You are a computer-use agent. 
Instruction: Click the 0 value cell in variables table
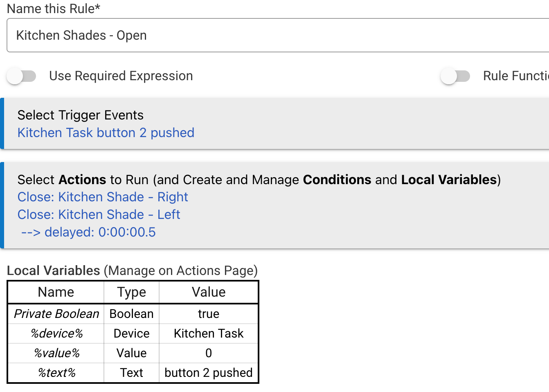[208, 353]
